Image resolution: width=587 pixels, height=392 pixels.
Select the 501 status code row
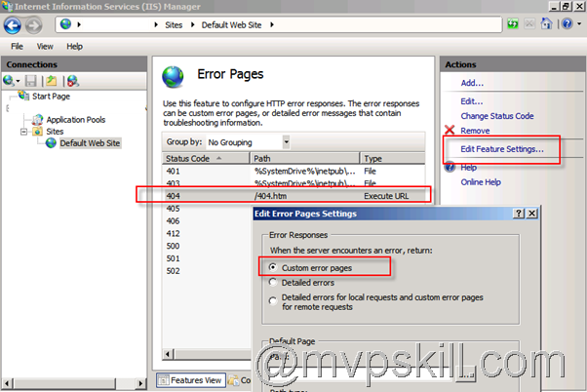[173, 258]
